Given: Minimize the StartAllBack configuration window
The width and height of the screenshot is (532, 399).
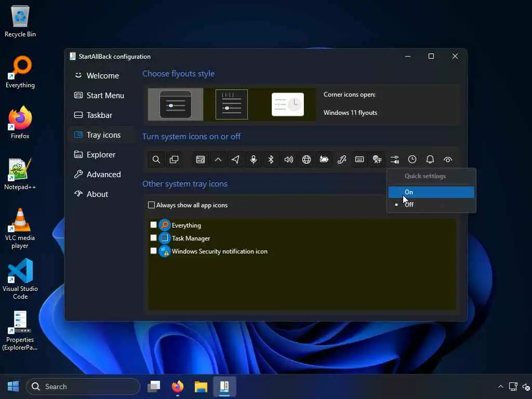Looking at the screenshot, I should pos(408,56).
